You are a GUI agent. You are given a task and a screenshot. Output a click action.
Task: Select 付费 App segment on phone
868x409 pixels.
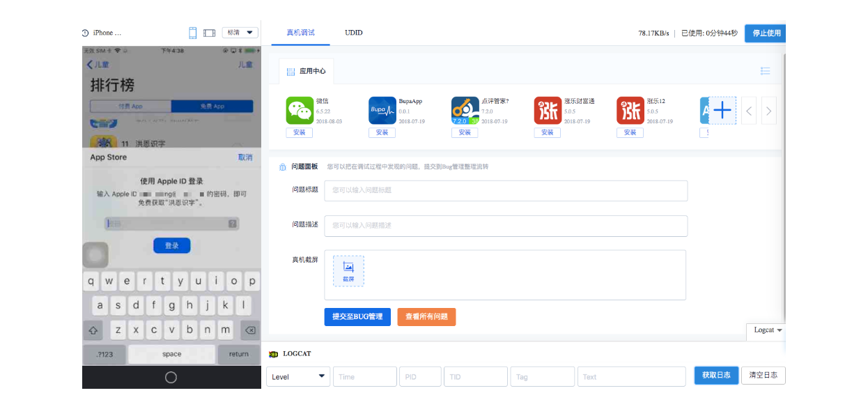click(130, 107)
